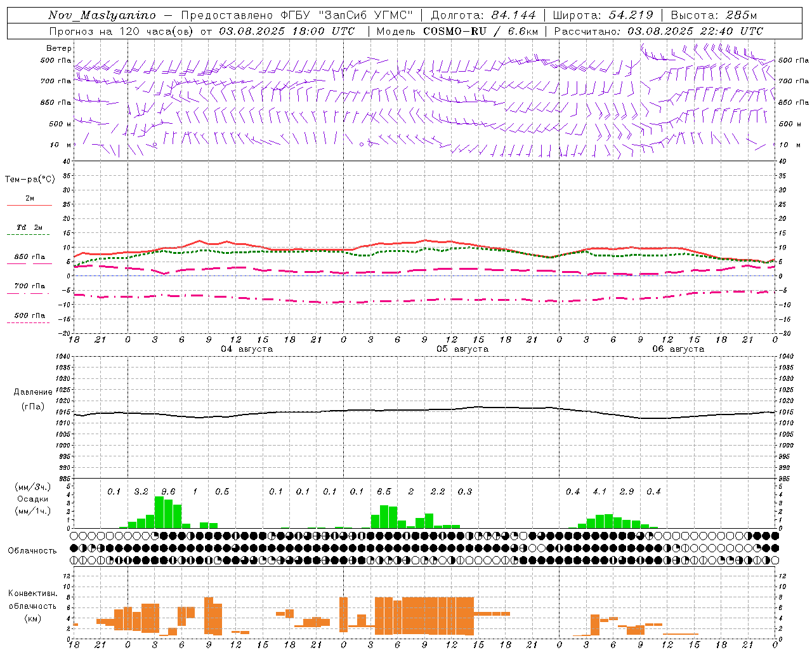Click the 0.3 precipitation total

tap(465, 491)
